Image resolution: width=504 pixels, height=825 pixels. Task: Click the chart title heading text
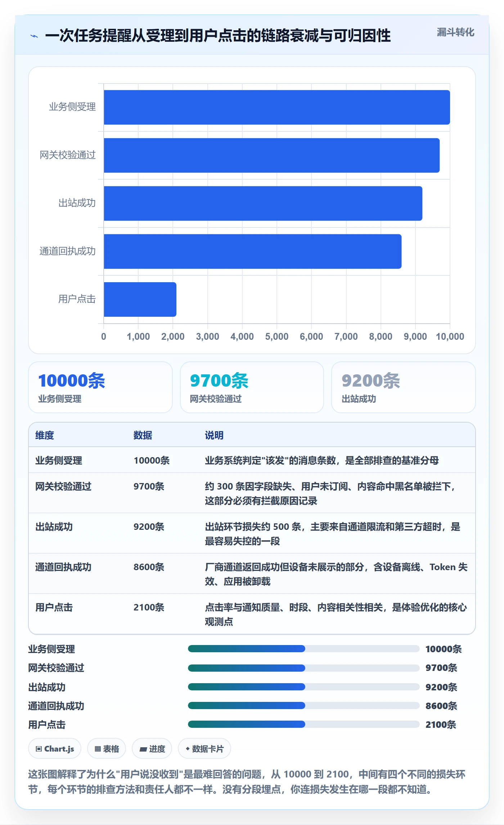[218, 36]
